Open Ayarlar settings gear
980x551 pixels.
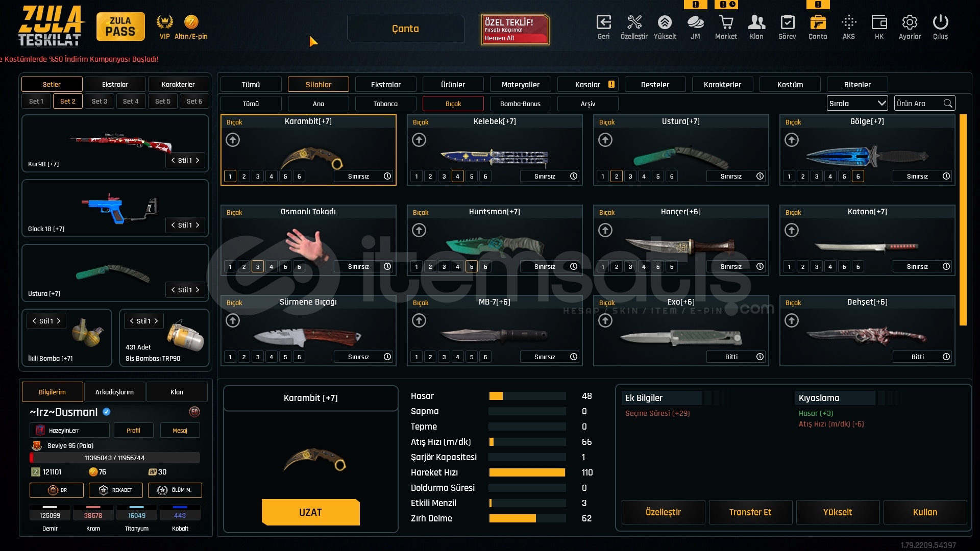tap(910, 23)
